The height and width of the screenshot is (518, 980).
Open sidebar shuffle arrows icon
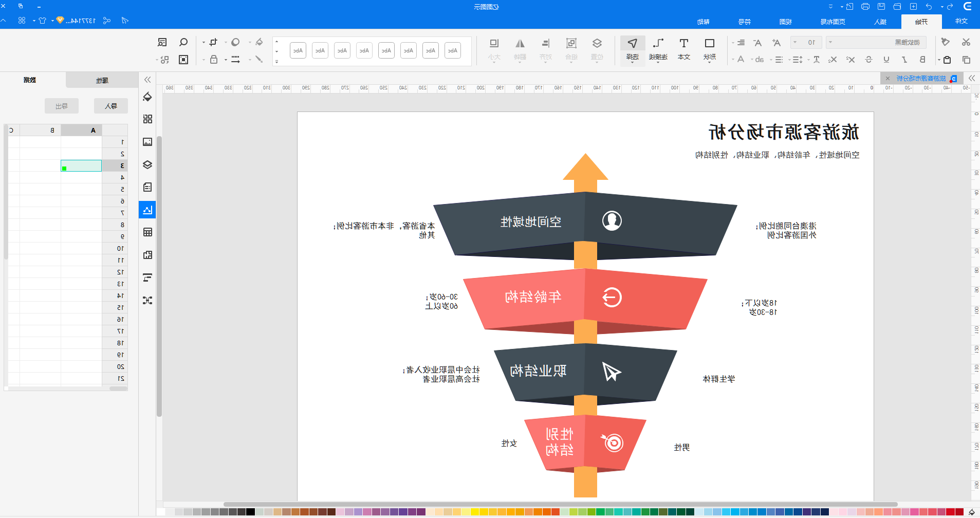click(147, 300)
